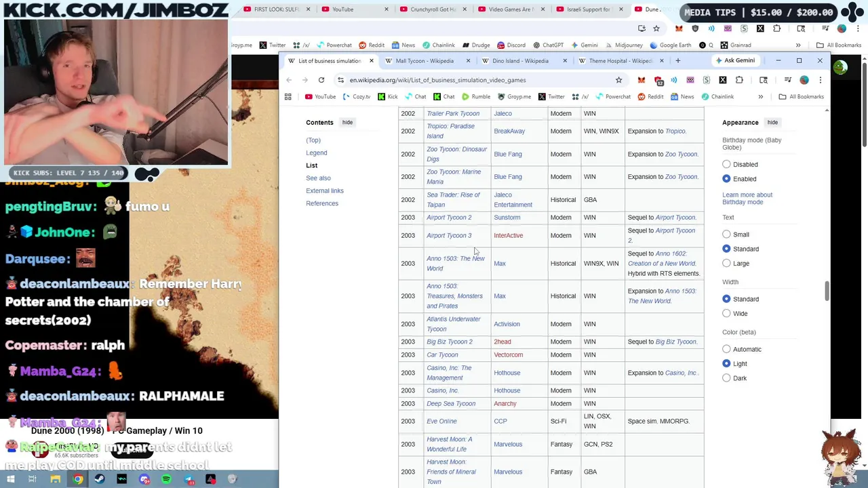Open Rumble bookmark in front window
Image resolution: width=868 pixels, height=488 pixels.
coord(475,97)
